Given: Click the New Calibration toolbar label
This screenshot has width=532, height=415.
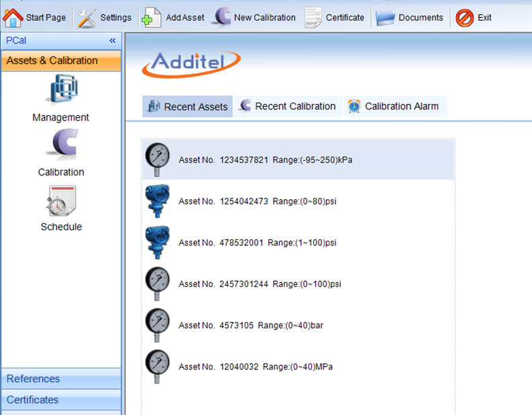Looking at the screenshot, I should click(264, 17).
